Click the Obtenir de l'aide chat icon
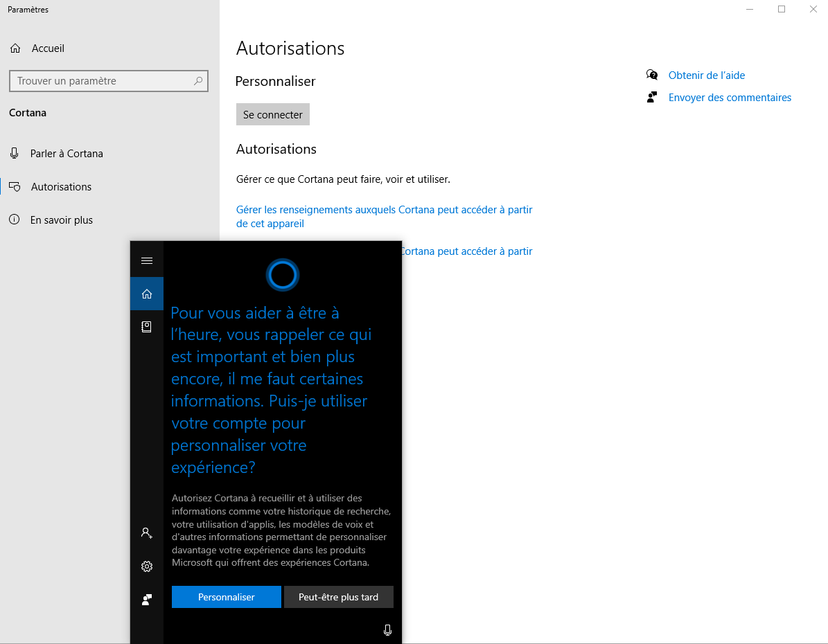The image size is (828, 644). pos(652,75)
